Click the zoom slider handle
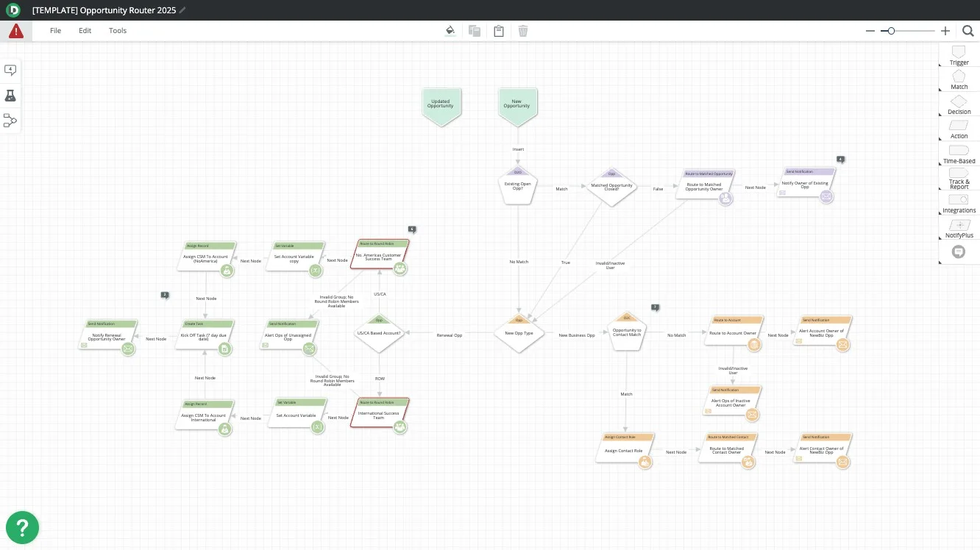Screen dimensions: 980x550 pos(891,31)
